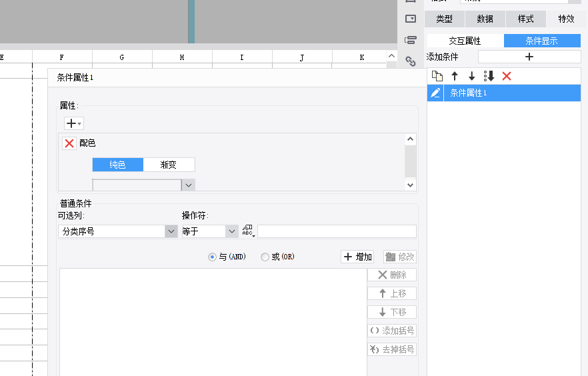The height and width of the screenshot is (376, 588).
Task: Open the 可选列 分类序号 dropdown
Action: pyautogui.click(x=170, y=231)
